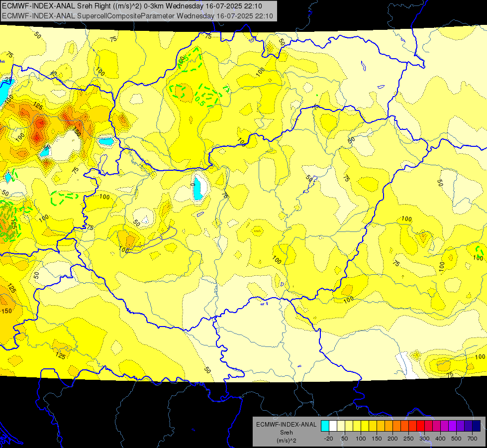Click the red swatch just left of 300 tick
The image size is (487, 448).
(x=420, y=426)
